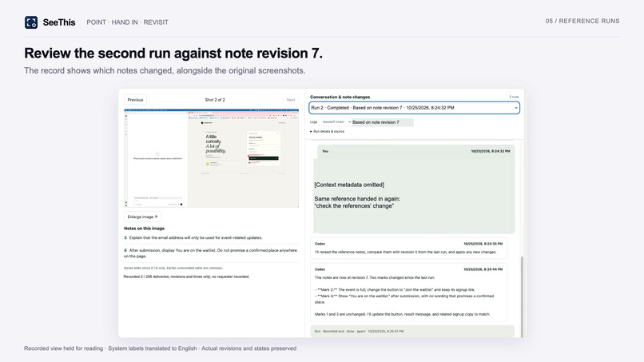
Task: Click the 'Recorded view held for reading' footer
Action: [160, 348]
